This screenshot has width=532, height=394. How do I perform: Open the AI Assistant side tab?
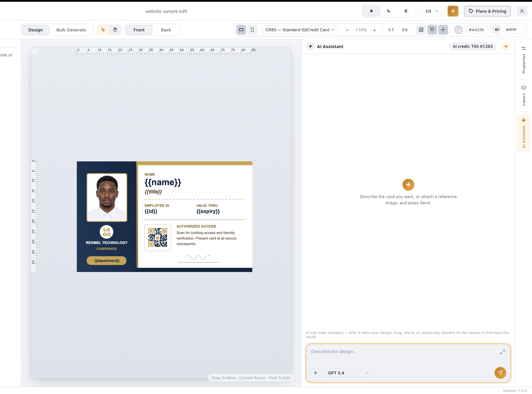524,133
